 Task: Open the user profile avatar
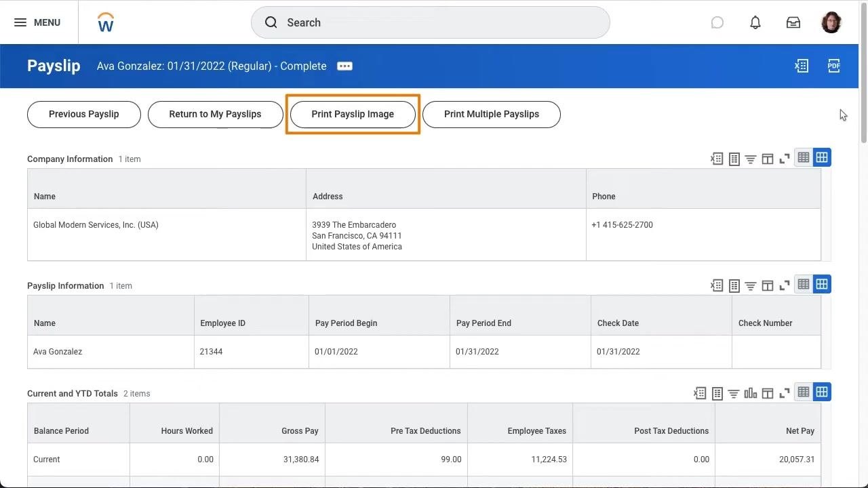pyautogui.click(x=831, y=22)
